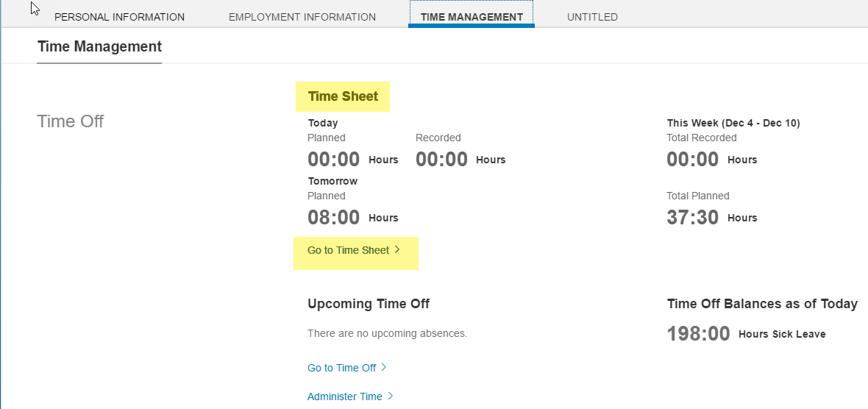The image size is (868, 409).
Task: Click the chevron after Go to Time Sheet
Action: [397, 250]
